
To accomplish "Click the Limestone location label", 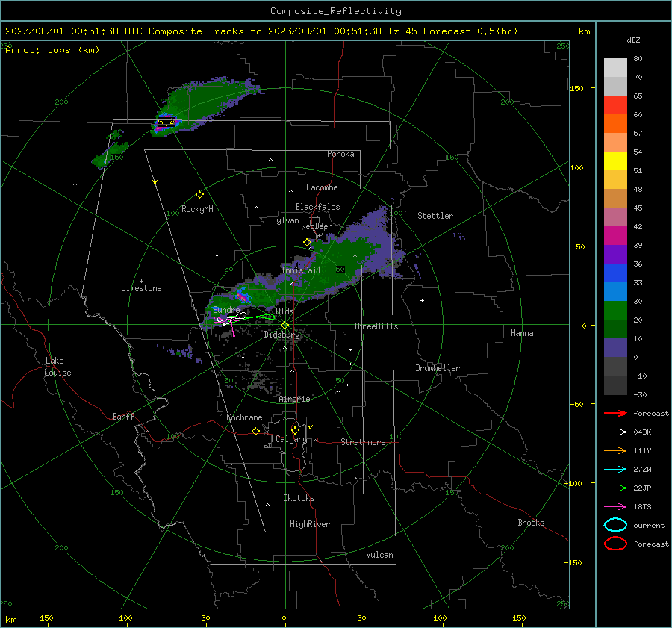I will coord(141,288).
